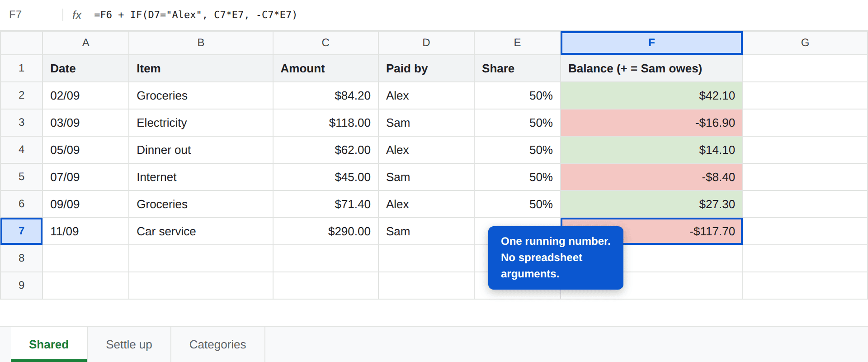This screenshot has width=868, height=362.
Task: Select date cell 02/09
Action: (85, 95)
